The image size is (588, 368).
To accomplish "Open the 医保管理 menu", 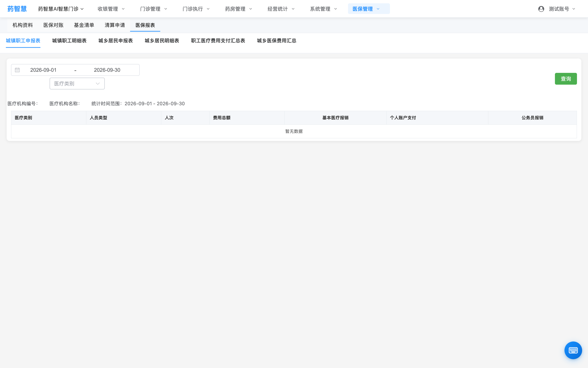I will click(x=369, y=9).
